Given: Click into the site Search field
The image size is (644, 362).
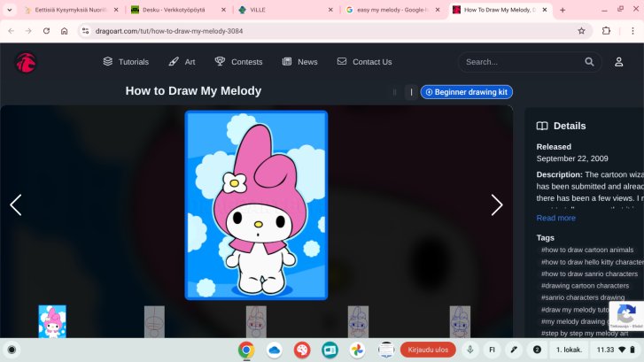Looking at the screenshot, I should pos(521,62).
